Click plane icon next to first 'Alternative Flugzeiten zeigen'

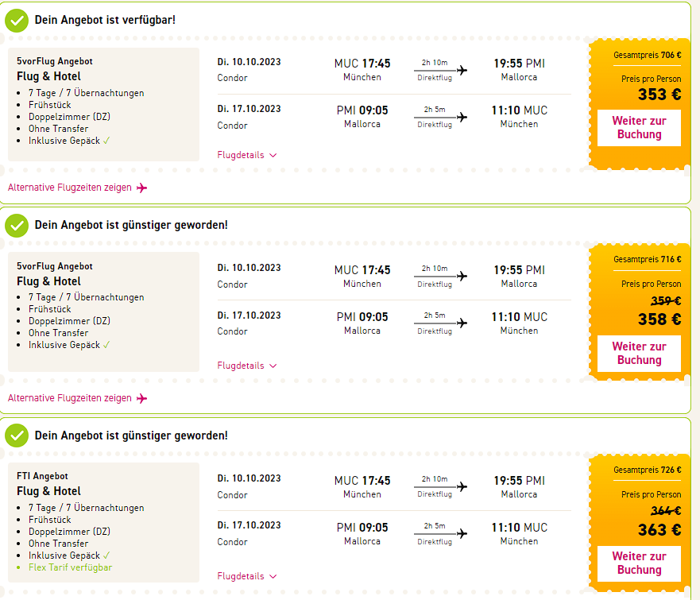click(142, 188)
